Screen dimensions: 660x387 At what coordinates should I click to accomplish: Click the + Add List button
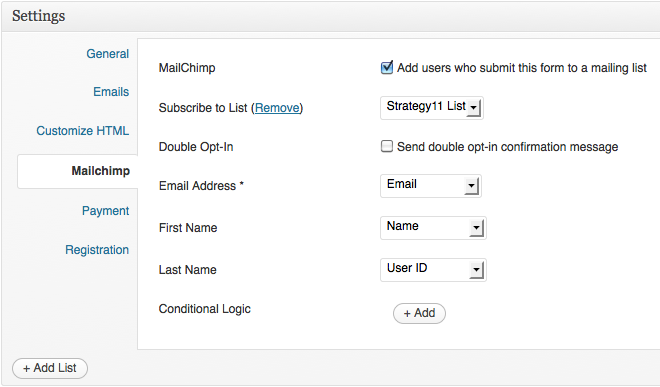[x=50, y=368]
